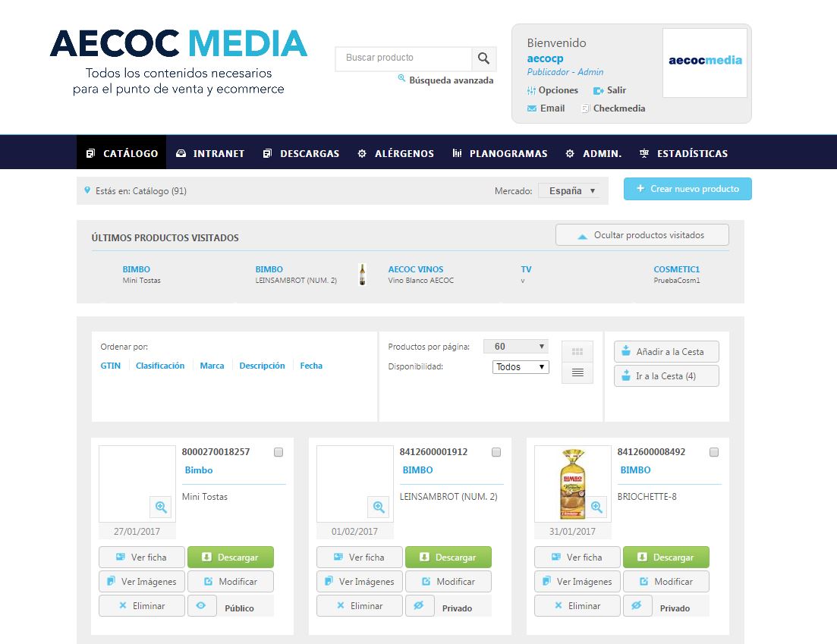Screen dimensions: 837x644
Task: Open ALÉRGENOS menu
Action: (x=395, y=153)
